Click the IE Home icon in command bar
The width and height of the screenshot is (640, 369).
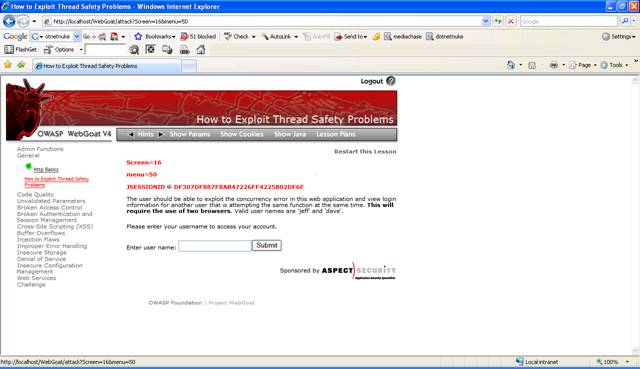[511, 65]
